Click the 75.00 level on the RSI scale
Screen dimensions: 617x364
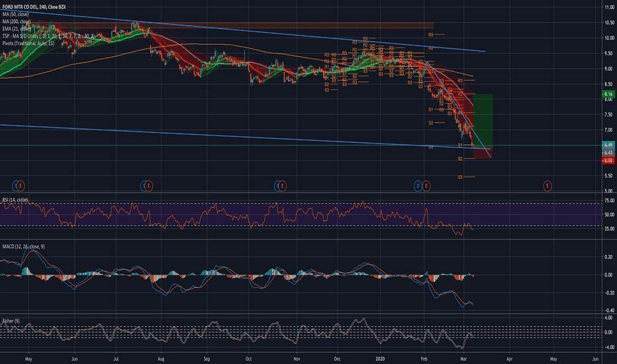609,201
